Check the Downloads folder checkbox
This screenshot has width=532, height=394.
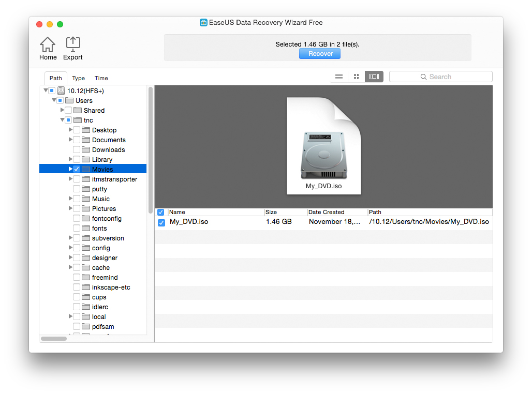[x=77, y=149]
